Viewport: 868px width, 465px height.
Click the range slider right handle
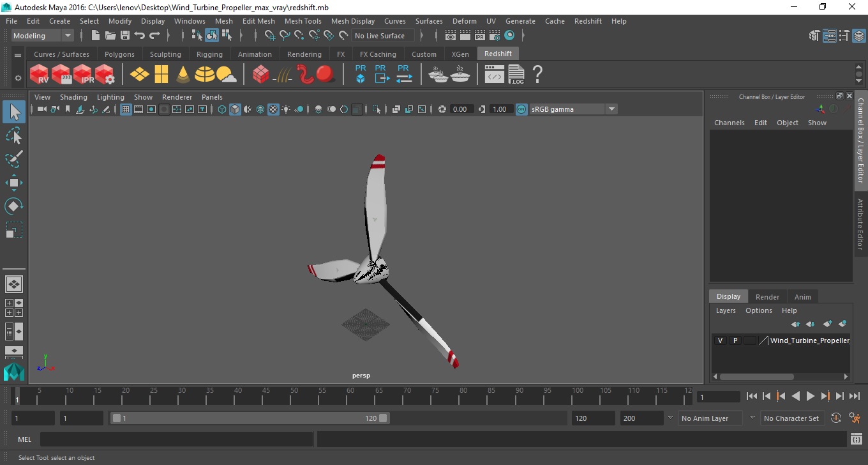383,418
